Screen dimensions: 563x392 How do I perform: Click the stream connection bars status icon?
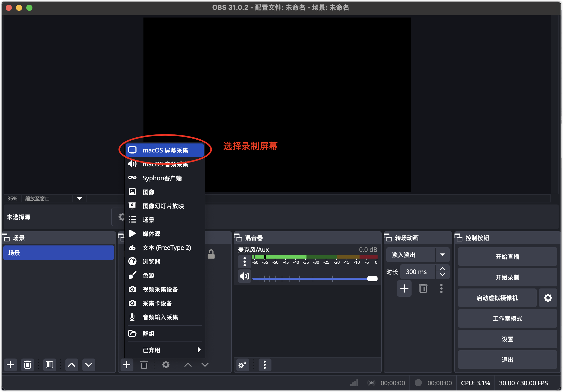click(x=354, y=383)
